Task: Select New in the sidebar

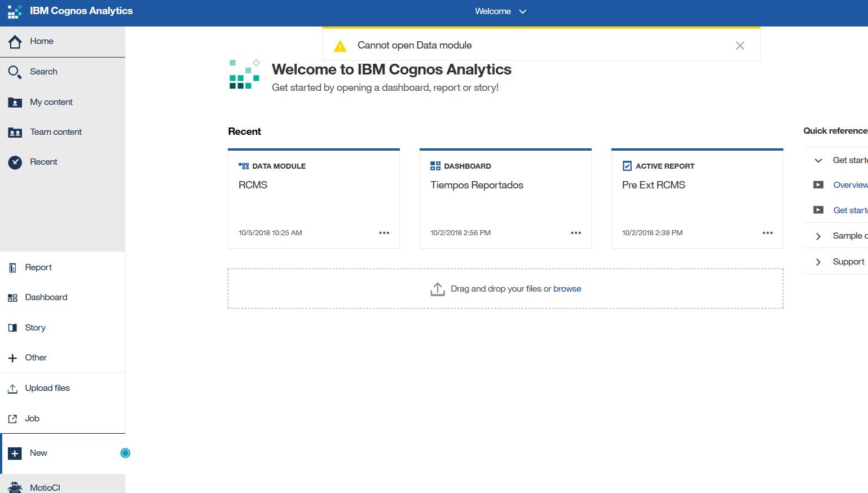Action: coord(38,452)
